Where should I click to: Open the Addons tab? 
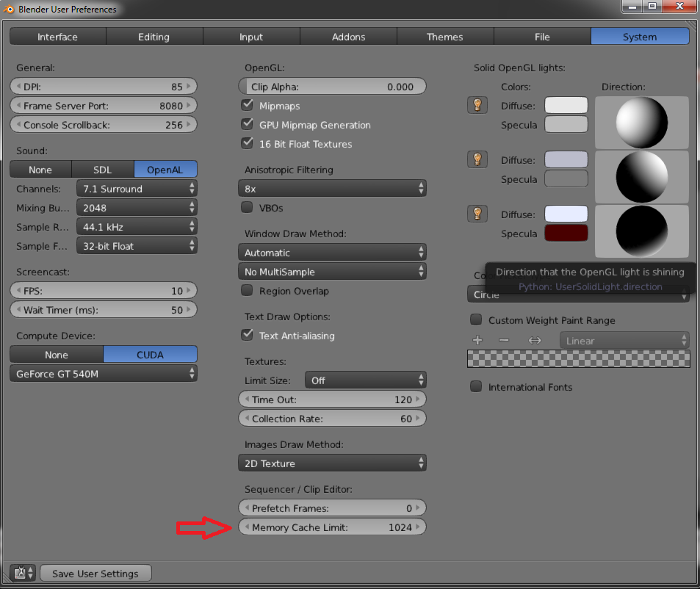(x=348, y=37)
